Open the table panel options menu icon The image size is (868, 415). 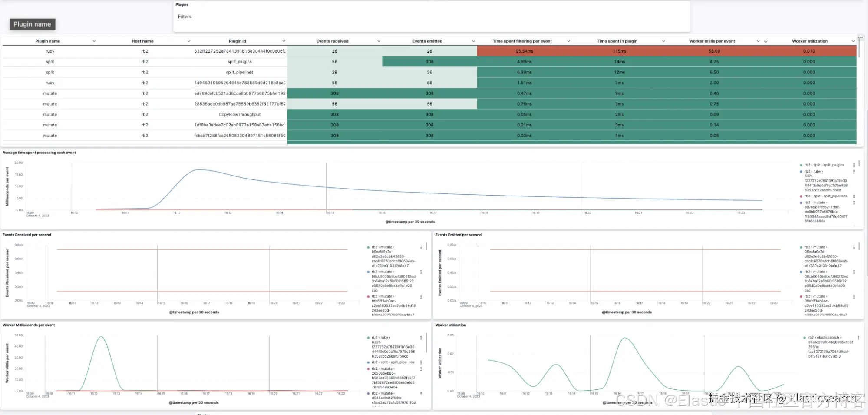tap(860, 38)
